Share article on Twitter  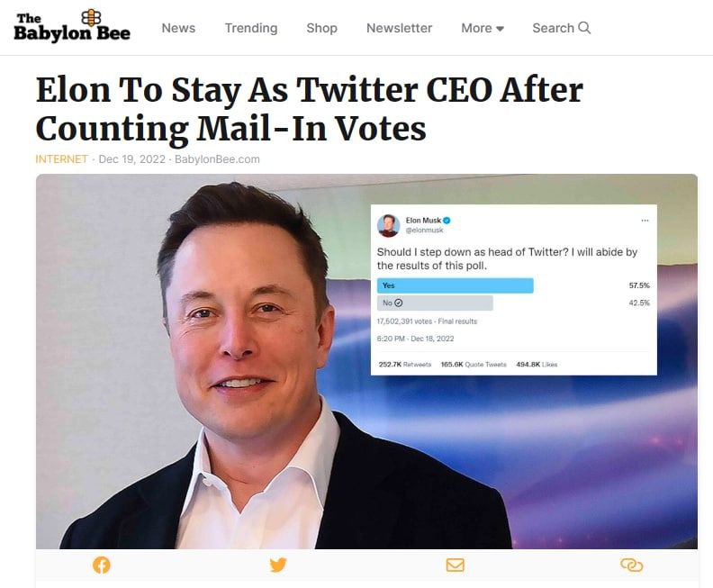tap(278, 565)
